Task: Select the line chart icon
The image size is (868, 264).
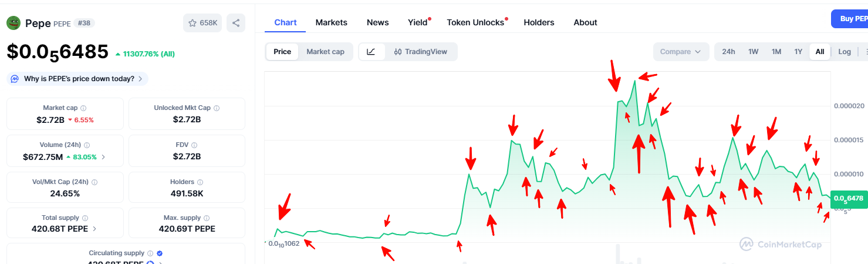Action: (371, 52)
